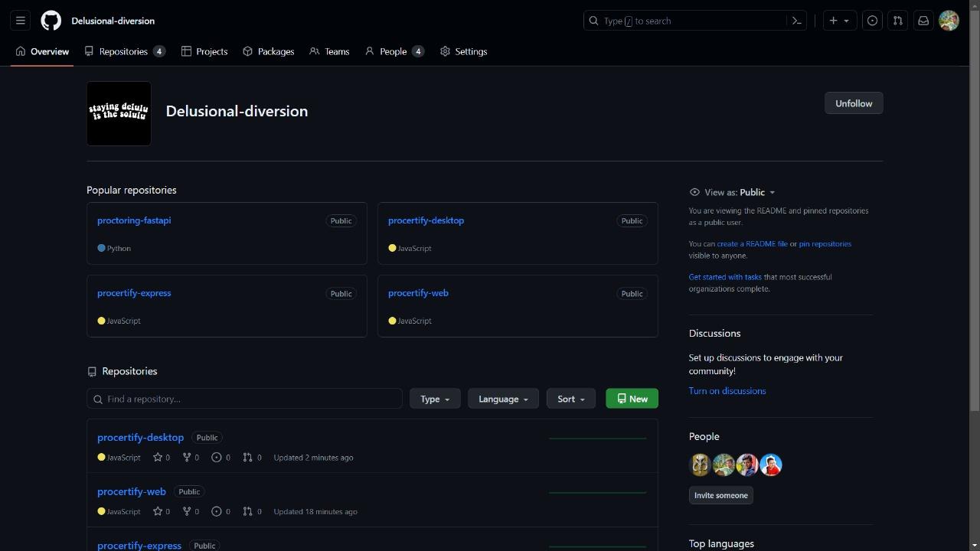Open the People tab

[394, 51]
